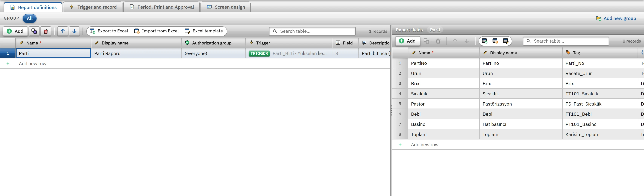Viewport: 644px width, 196px height.
Task: Open the Trigger and record tab
Action: (x=93, y=7)
